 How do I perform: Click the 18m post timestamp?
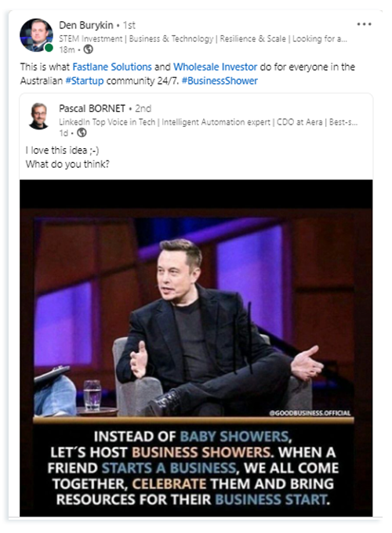point(67,49)
